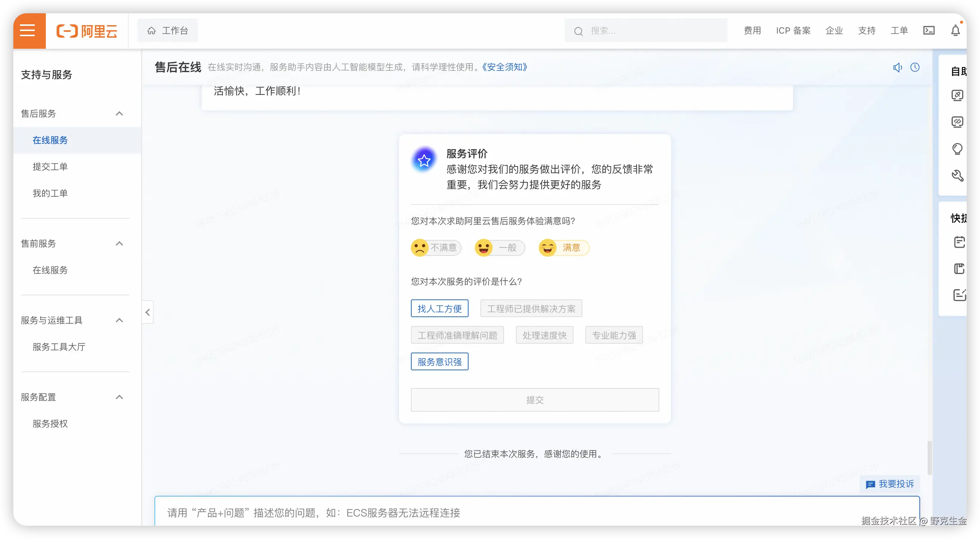Click the Cloud Shell terminal icon
The height and width of the screenshot is (539, 980).
click(929, 30)
